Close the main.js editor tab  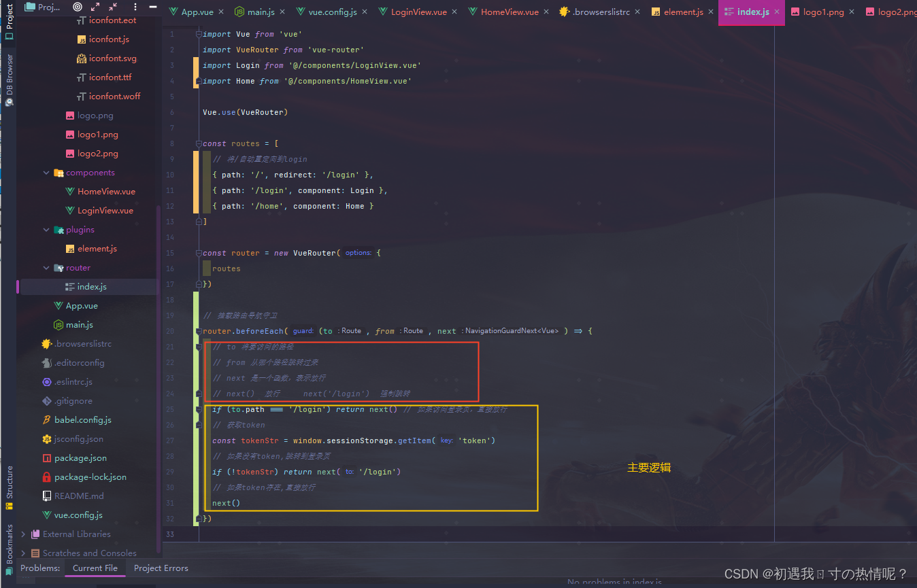point(282,12)
